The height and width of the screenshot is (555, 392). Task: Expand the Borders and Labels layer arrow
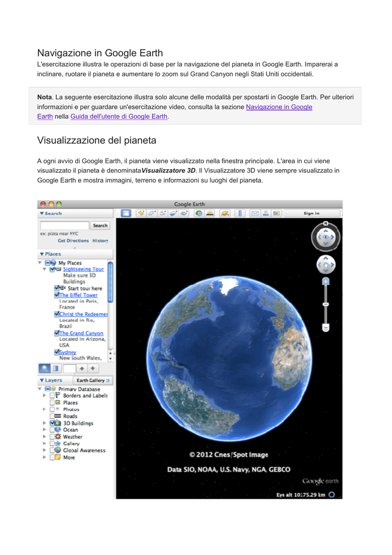tap(44, 396)
